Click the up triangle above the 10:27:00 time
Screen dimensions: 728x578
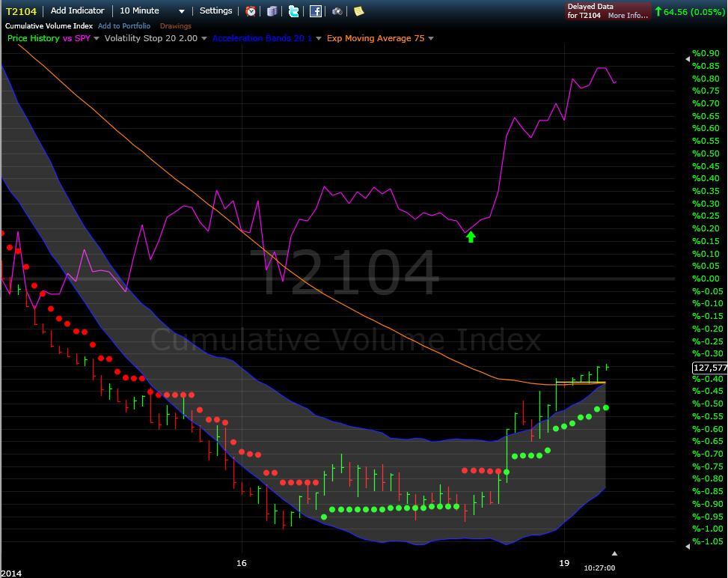point(614,553)
